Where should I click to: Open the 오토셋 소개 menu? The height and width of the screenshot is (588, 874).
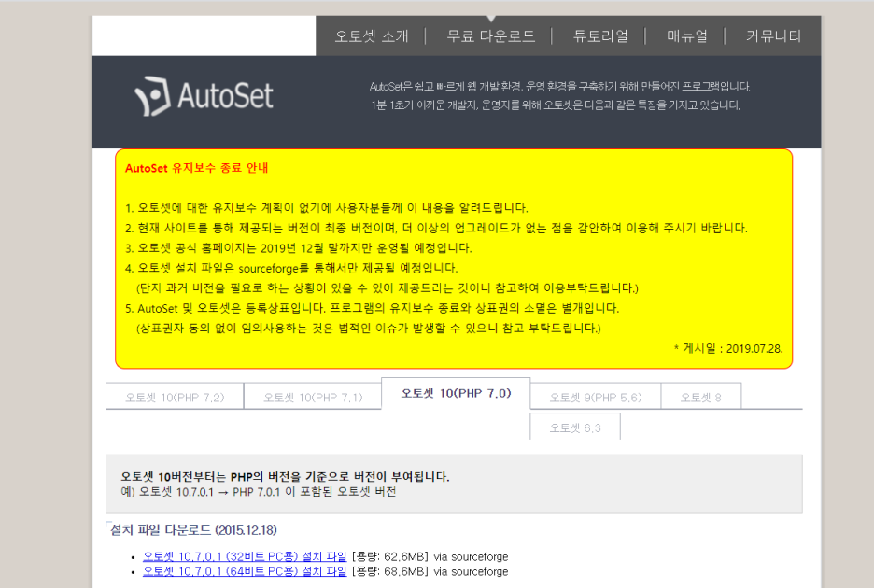(372, 36)
